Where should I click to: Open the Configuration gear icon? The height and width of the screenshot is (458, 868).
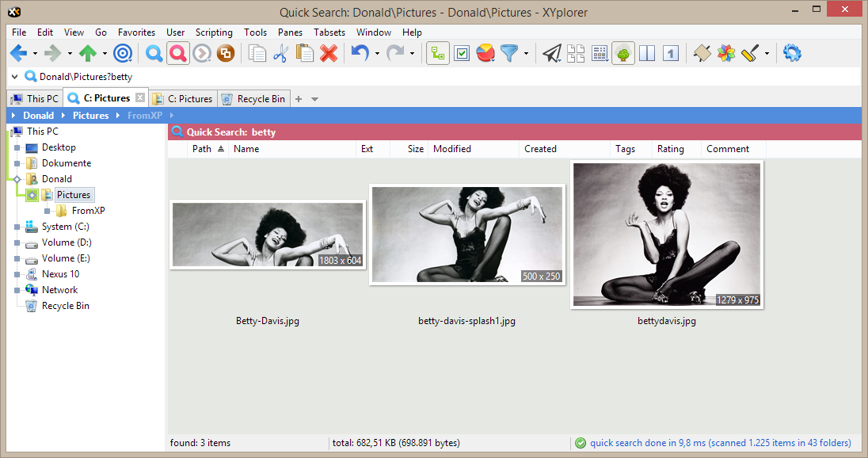point(792,53)
